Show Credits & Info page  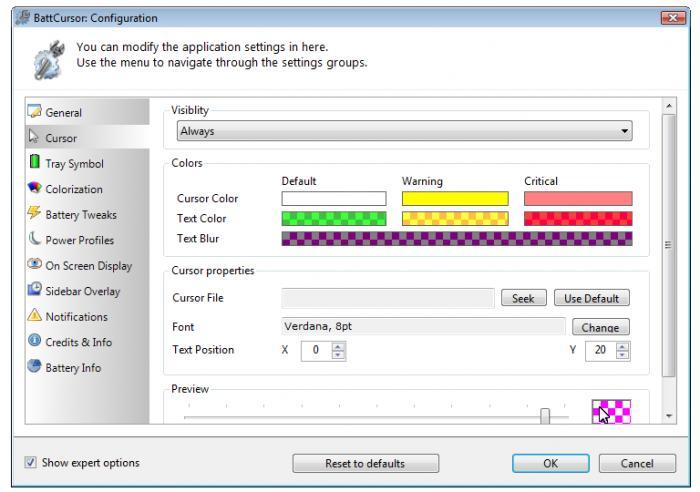coord(88,341)
